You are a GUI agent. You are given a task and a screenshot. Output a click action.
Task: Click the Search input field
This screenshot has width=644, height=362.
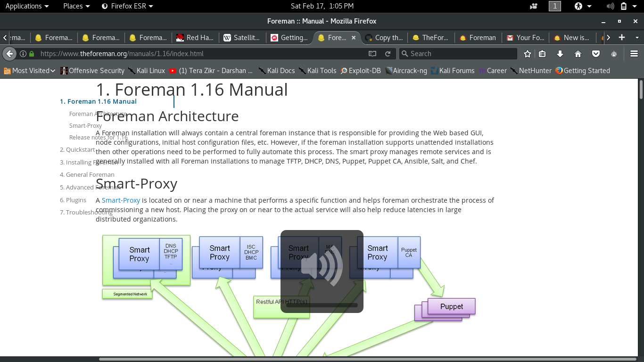pyautogui.click(x=457, y=54)
